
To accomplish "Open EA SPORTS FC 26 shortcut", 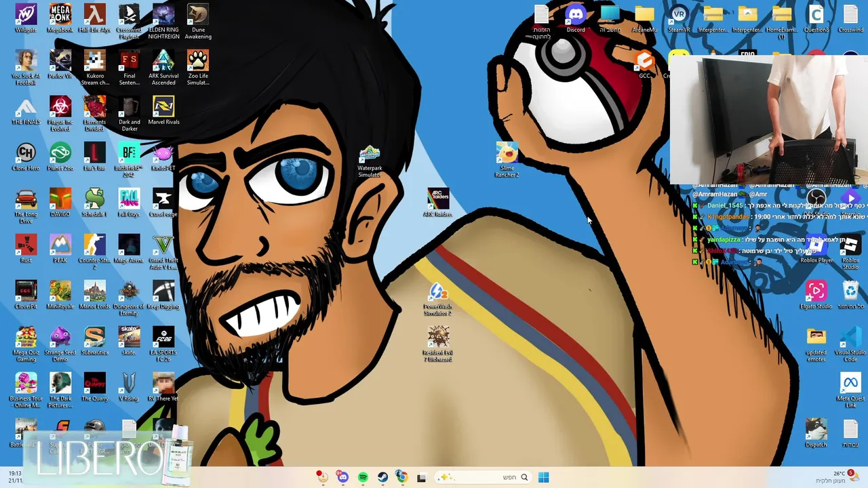I will pyautogui.click(x=163, y=344).
